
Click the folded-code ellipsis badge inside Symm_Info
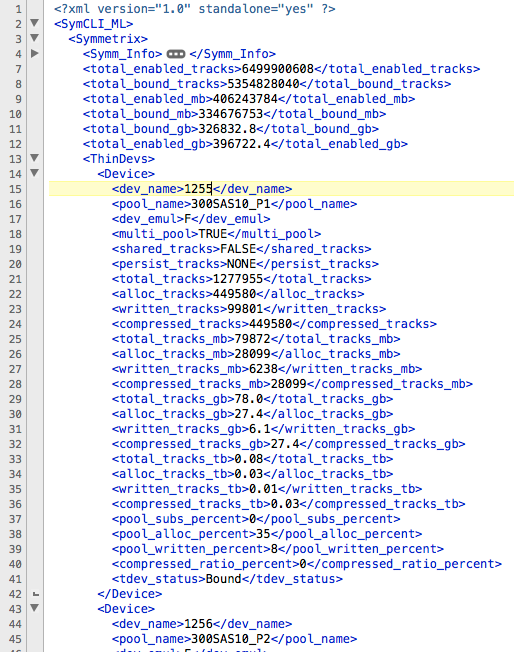(x=175, y=54)
